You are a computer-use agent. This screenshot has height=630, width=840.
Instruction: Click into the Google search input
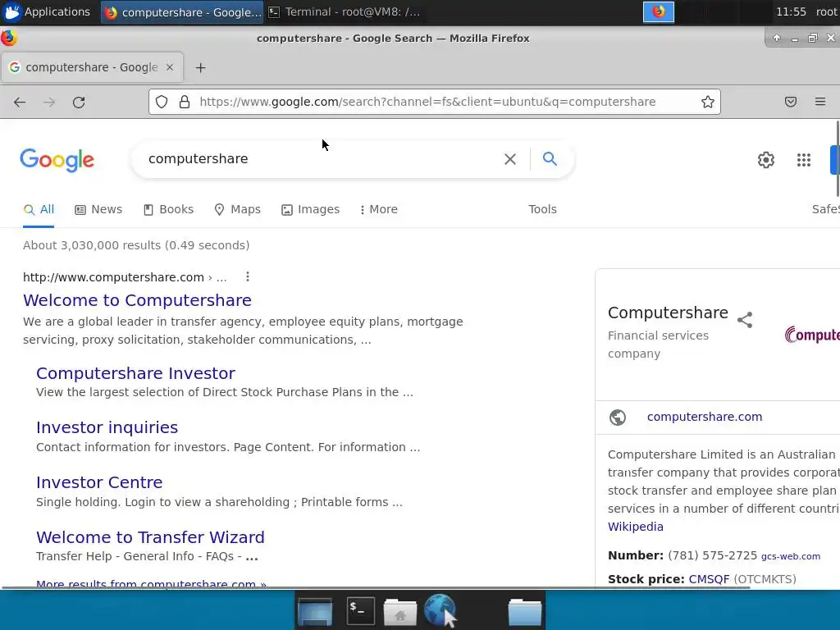tap(322, 159)
